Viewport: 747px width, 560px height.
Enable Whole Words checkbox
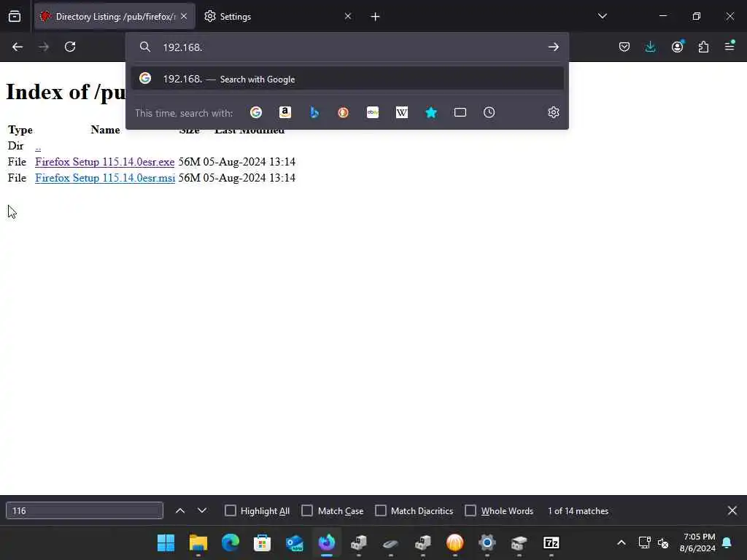click(471, 510)
